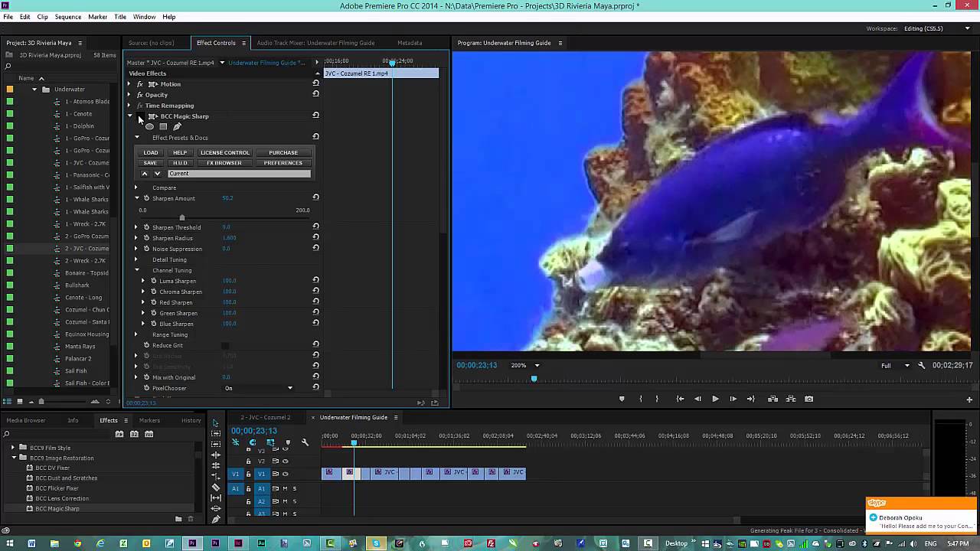
Task: Toggle the Snap magnet icon in timeline
Action: coord(253,442)
